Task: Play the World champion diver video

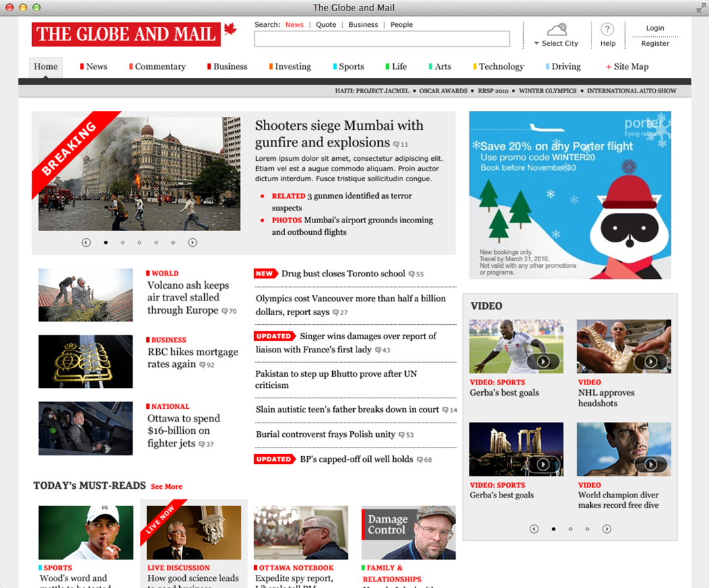Action: (x=651, y=464)
